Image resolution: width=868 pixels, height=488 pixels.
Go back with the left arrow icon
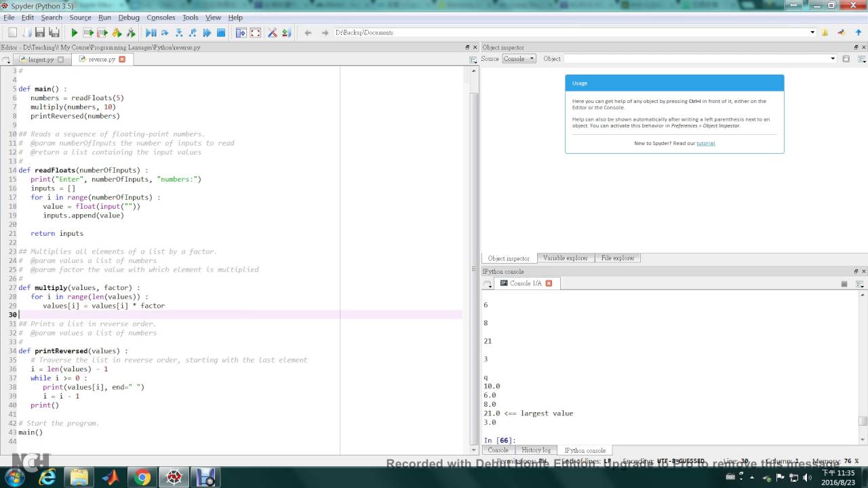click(x=308, y=33)
